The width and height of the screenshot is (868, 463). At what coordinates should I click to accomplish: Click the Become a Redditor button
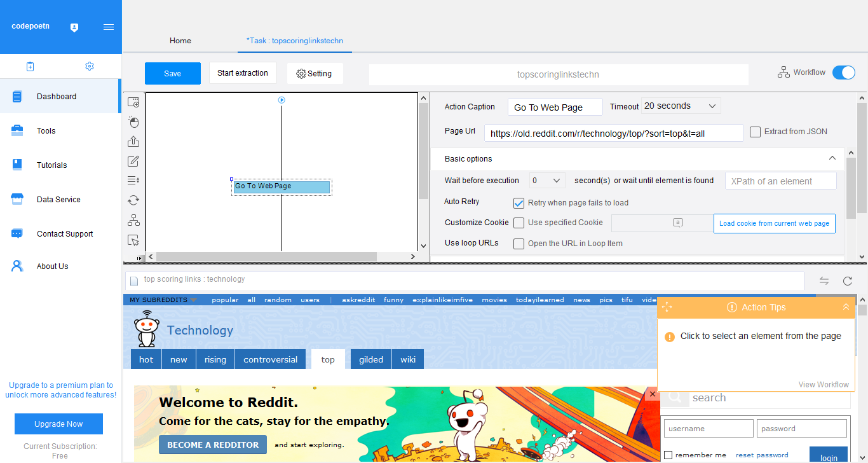click(x=213, y=445)
